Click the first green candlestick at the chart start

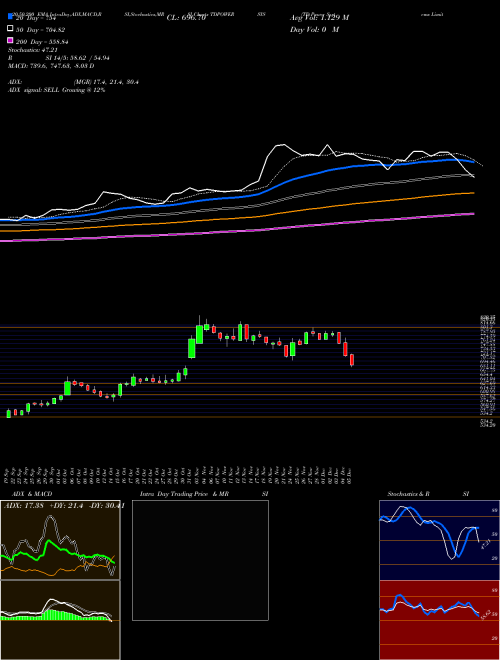[9, 413]
